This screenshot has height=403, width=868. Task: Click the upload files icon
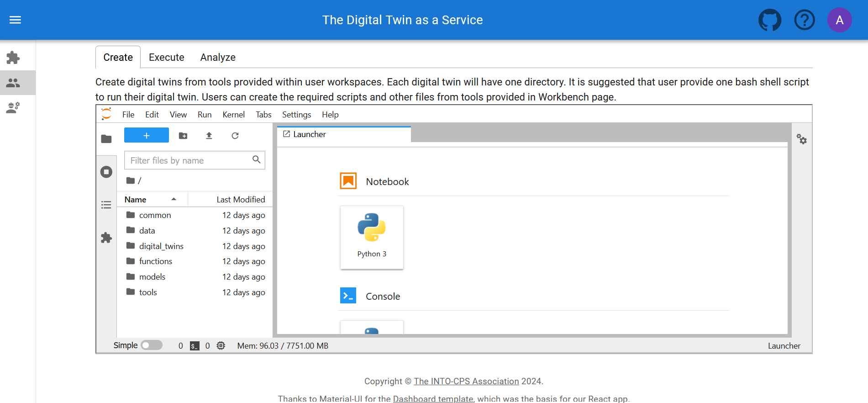click(209, 136)
